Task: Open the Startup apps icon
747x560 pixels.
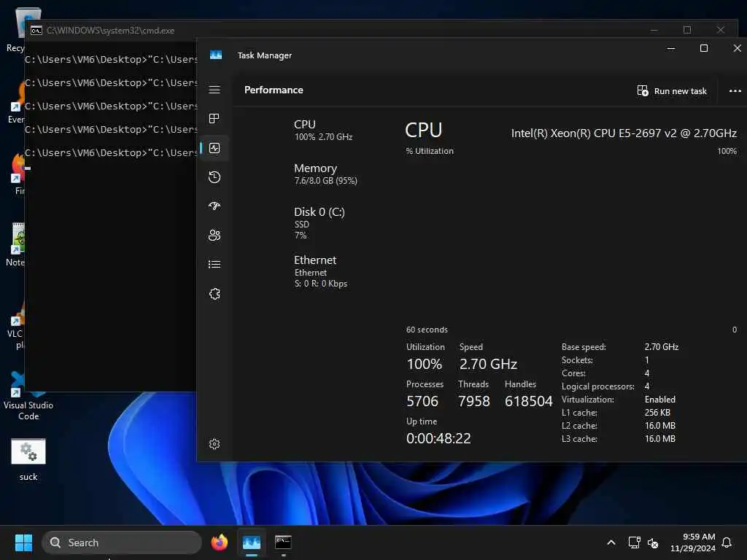Action: point(214,206)
